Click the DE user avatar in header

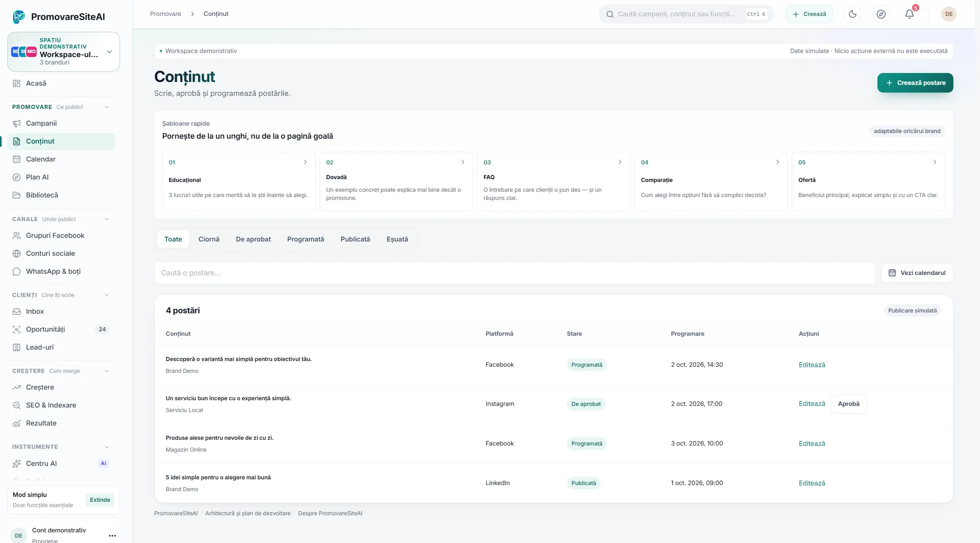949,14
